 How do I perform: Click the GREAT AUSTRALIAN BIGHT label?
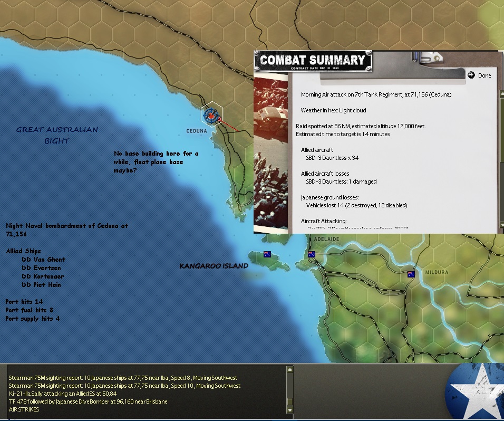[57, 135]
